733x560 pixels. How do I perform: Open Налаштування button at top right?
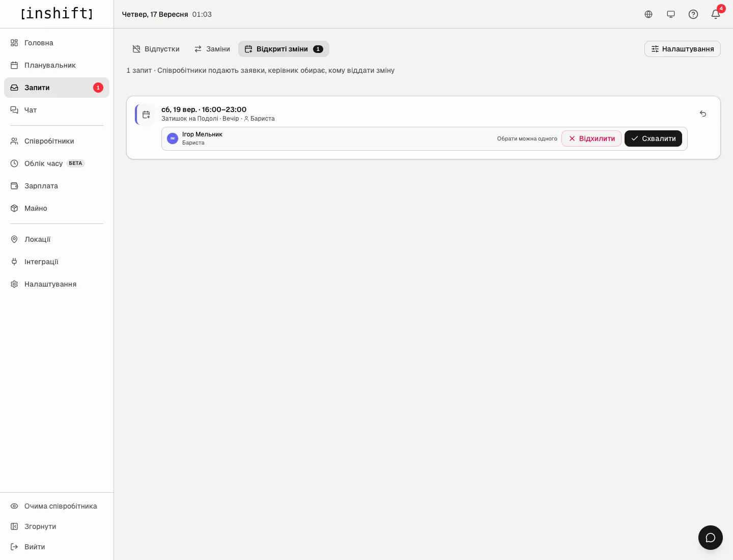click(683, 49)
